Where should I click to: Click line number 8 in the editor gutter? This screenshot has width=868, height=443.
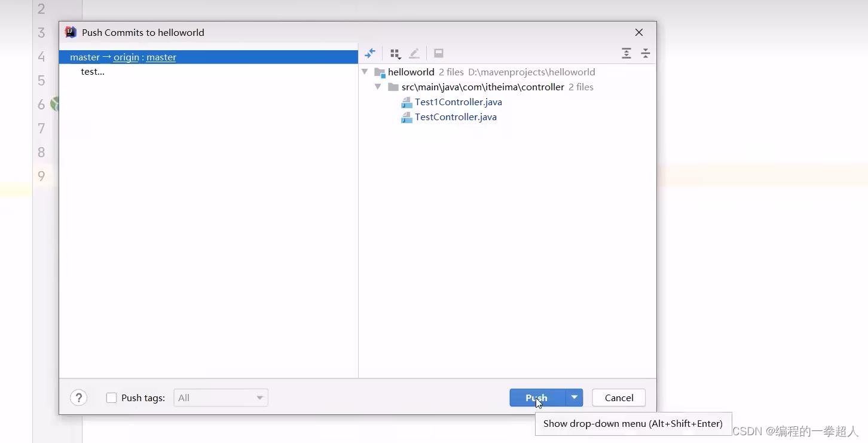(41, 152)
